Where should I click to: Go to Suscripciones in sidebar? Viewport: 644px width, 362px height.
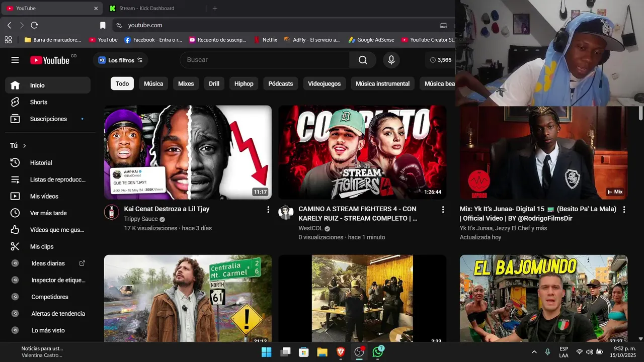coord(48,119)
